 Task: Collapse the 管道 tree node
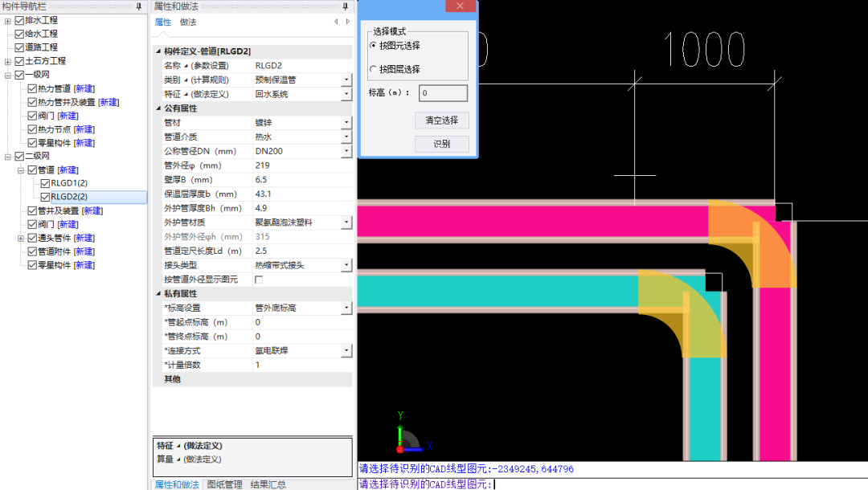[x=20, y=170]
